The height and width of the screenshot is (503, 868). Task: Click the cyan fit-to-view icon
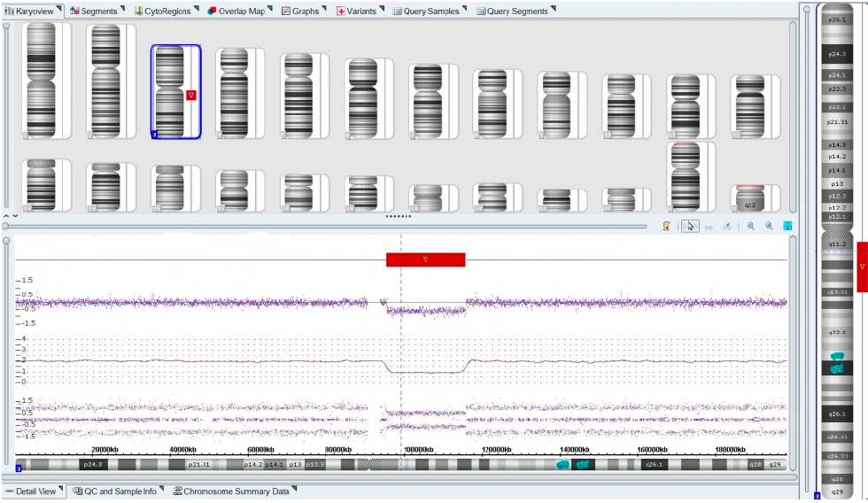tap(787, 226)
